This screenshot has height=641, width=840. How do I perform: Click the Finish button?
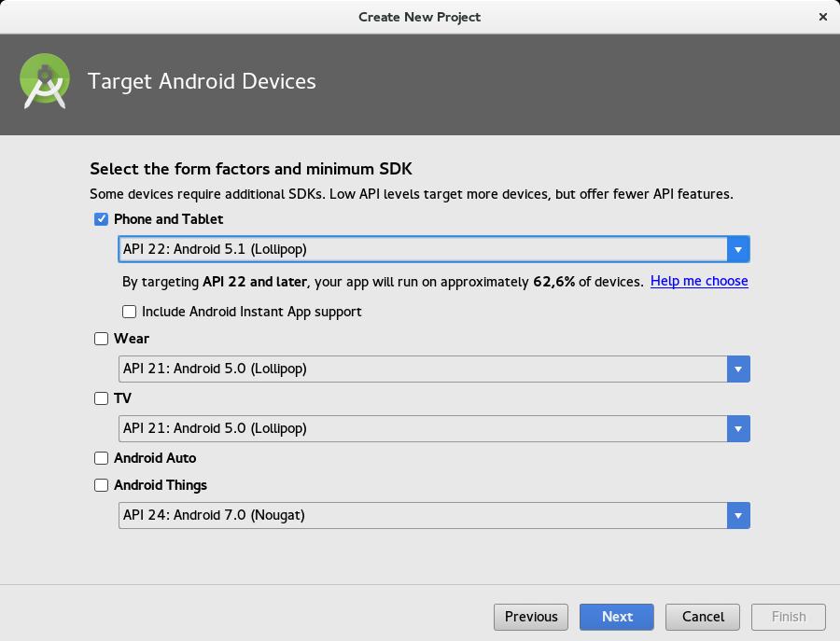(x=789, y=617)
